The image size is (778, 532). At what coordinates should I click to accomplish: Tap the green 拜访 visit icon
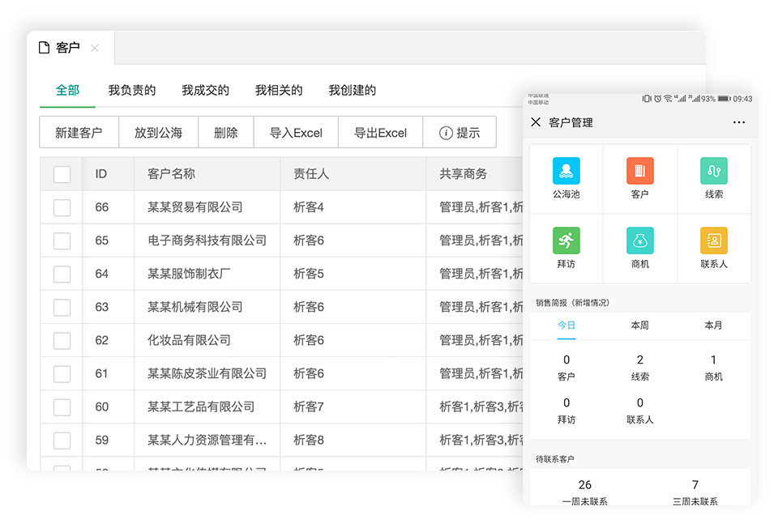pyautogui.click(x=566, y=240)
